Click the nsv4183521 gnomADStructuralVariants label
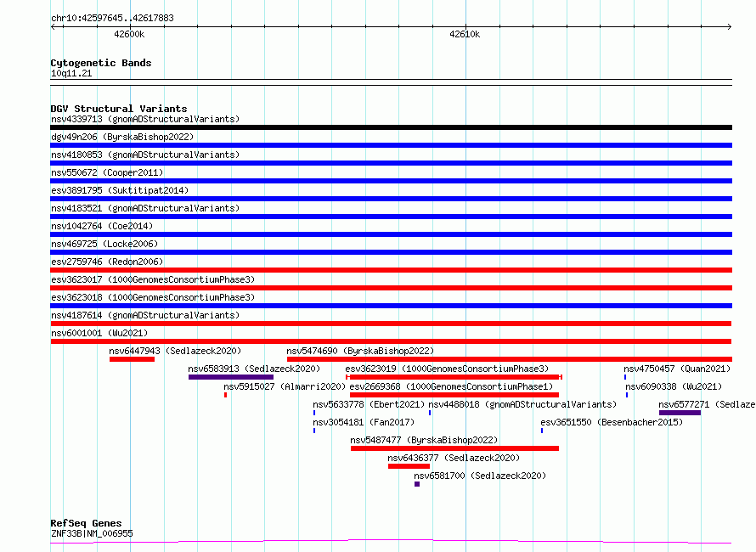This screenshot has width=756, height=552. point(145,208)
